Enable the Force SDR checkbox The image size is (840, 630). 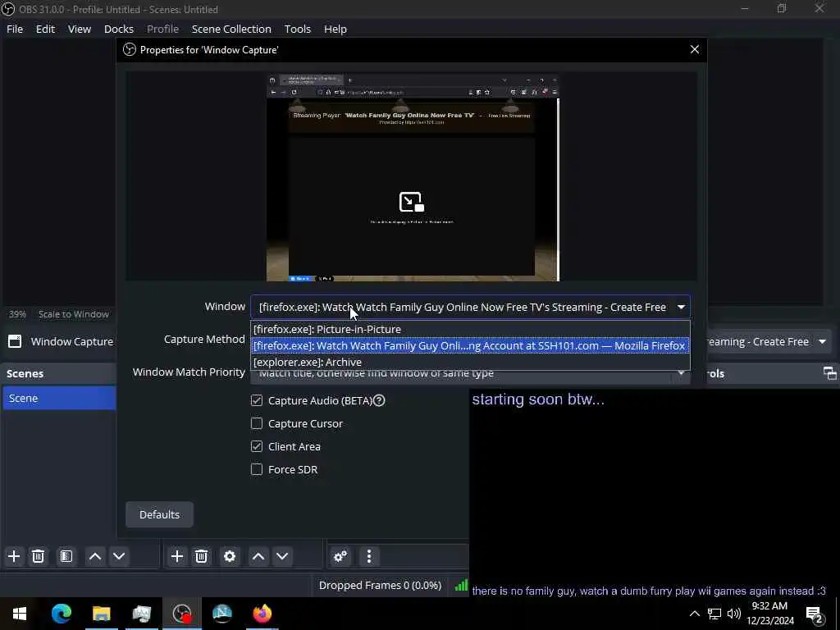tap(257, 469)
